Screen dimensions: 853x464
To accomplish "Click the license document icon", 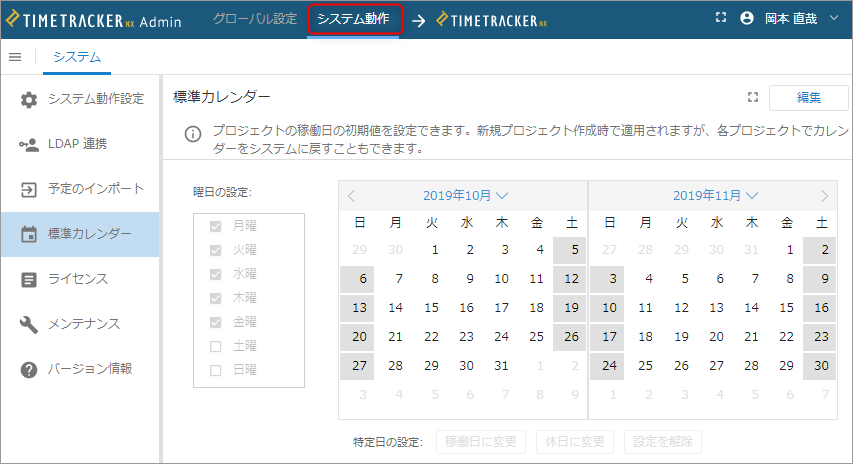I will coord(28,280).
